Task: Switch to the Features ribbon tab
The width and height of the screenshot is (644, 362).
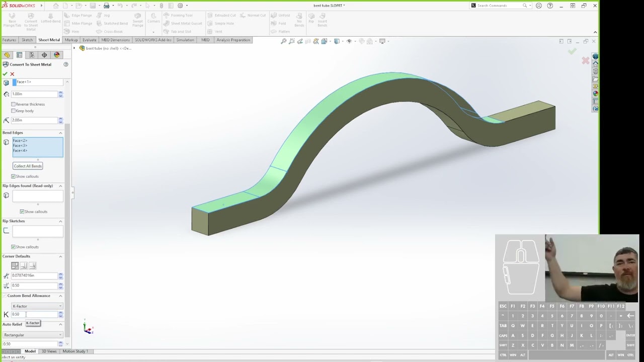Action: [x=9, y=40]
